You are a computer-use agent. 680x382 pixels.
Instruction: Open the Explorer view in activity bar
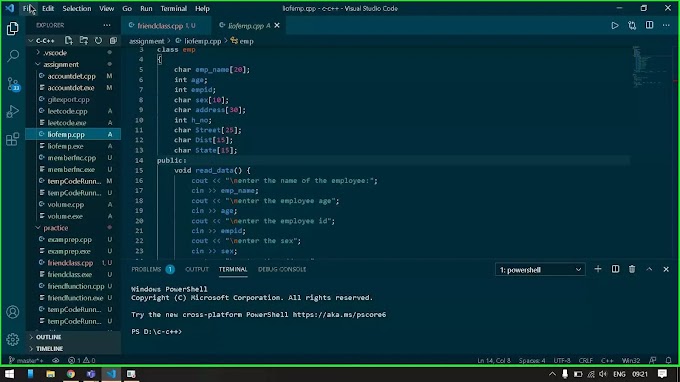13,29
